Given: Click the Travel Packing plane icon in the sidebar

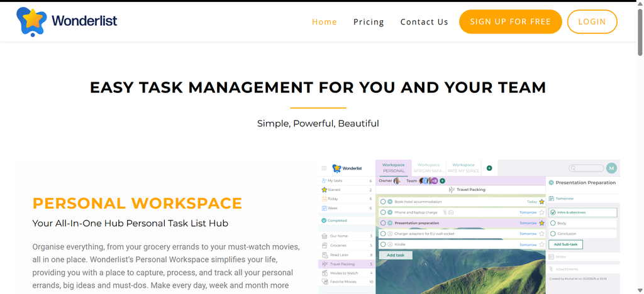Looking at the screenshot, I should [325, 264].
